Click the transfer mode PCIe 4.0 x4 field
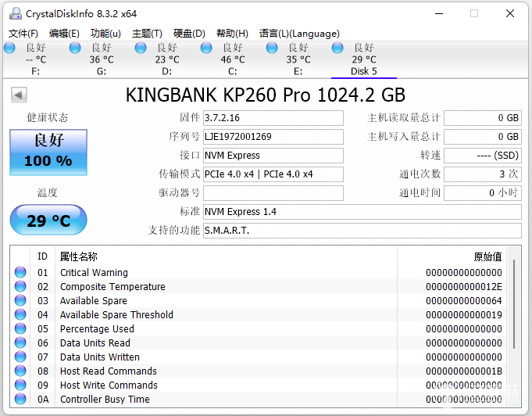This screenshot has height=416, width=532. tap(273, 174)
